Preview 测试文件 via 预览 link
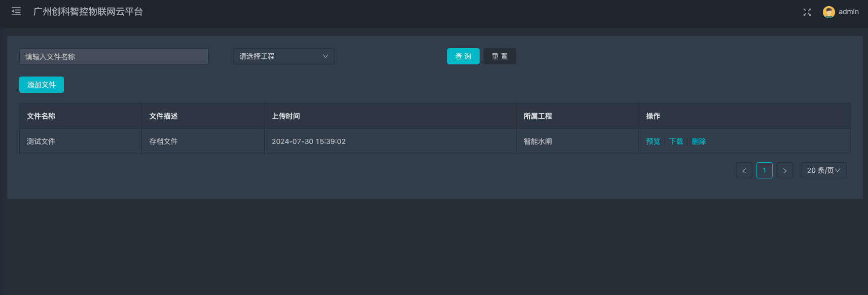The width and height of the screenshot is (868, 295). coord(653,141)
